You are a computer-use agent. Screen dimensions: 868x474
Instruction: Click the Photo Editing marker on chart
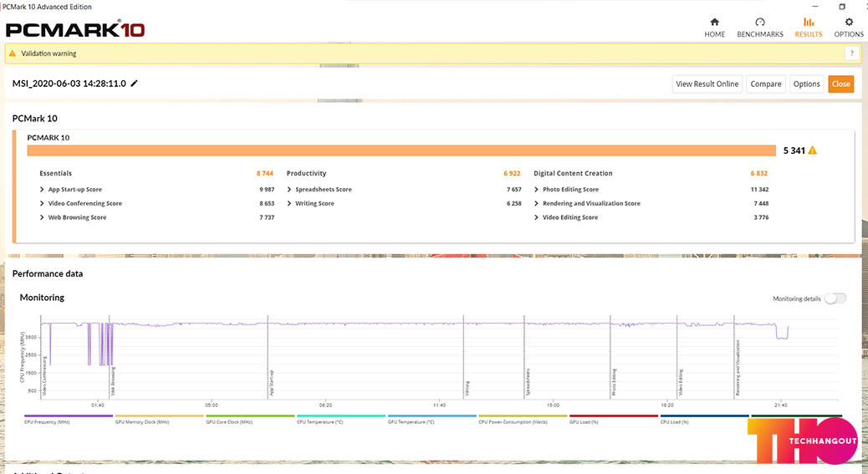click(x=614, y=382)
